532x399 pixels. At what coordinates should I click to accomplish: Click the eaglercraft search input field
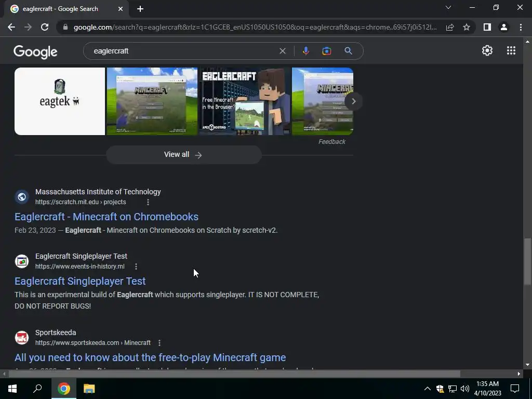(x=183, y=51)
